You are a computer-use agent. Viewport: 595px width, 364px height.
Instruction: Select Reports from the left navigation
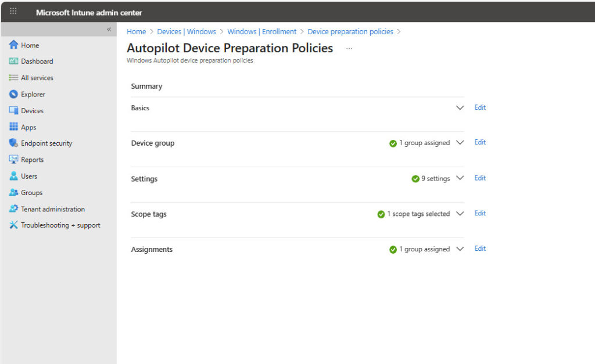(32, 160)
